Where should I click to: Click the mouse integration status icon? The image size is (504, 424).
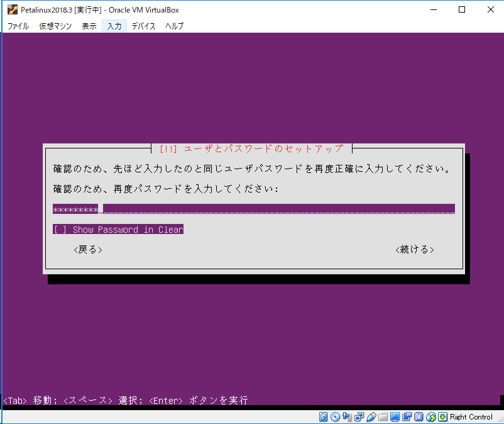(x=431, y=416)
